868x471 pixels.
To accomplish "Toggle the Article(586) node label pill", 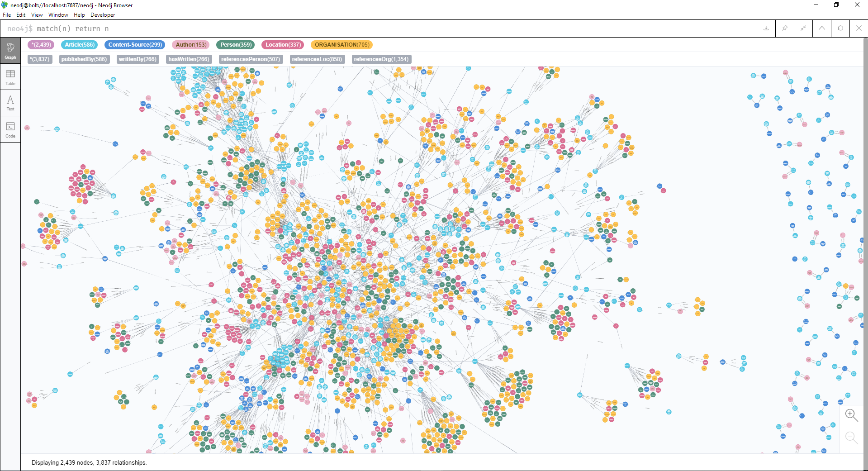I will point(79,45).
